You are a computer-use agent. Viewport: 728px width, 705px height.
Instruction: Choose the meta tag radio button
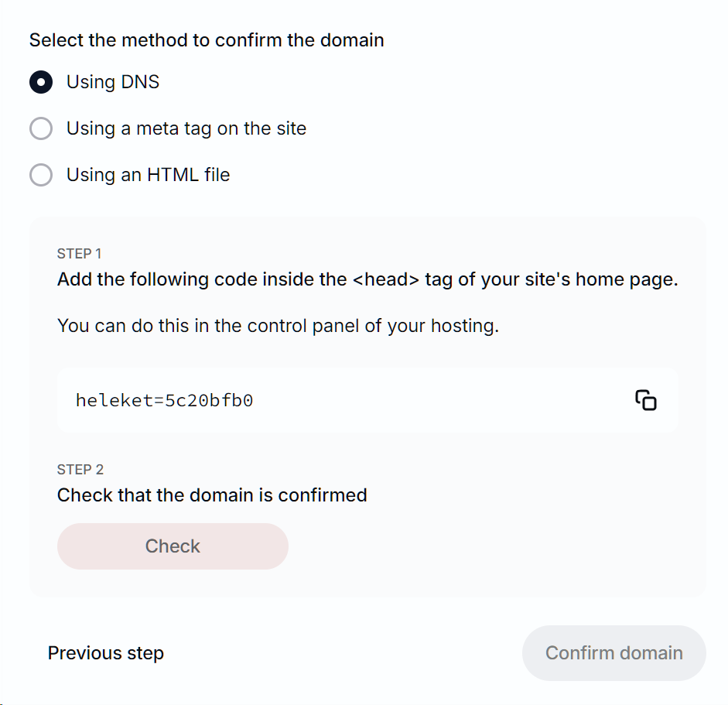pyautogui.click(x=41, y=128)
